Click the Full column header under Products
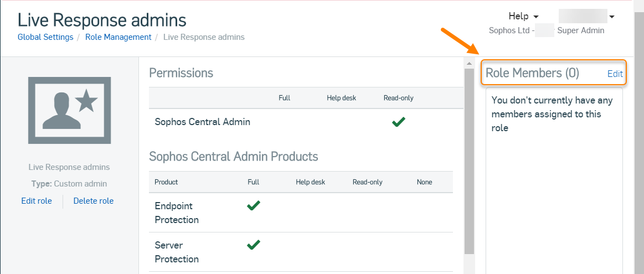The width and height of the screenshot is (644, 274). point(253,182)
